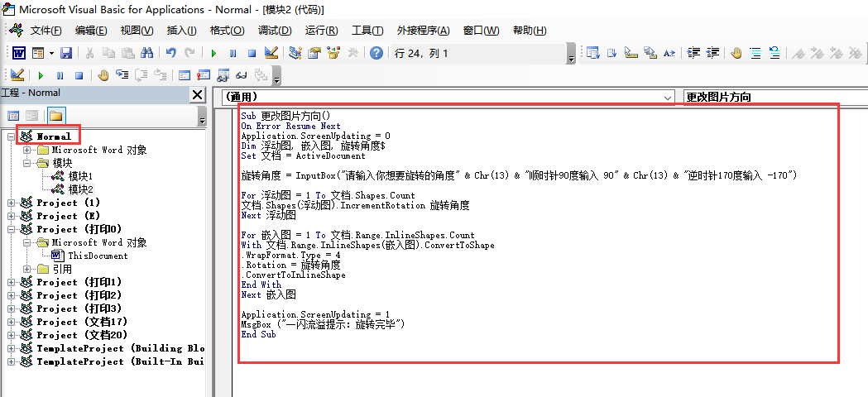868x397 pixels.
Task: Open the Locals Window icon
Action: 185,74
